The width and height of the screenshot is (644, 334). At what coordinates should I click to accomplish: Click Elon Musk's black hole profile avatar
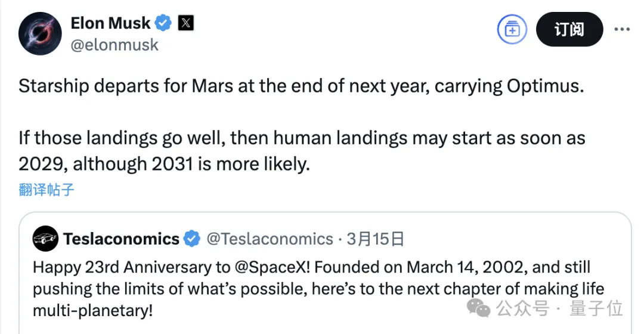pyautogui.click(x=41, y=33)
